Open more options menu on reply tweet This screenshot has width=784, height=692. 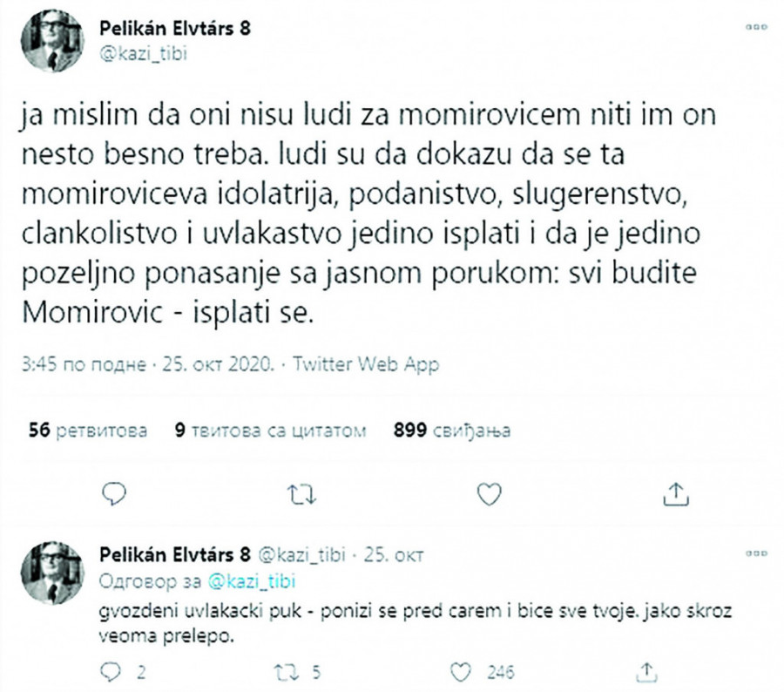[x=755, y=553]
